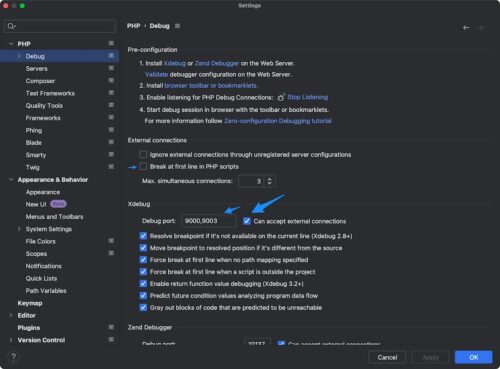The height and width of the screenshot is (369, 500).
Task: Click the search magnifier icon in settings
Action: coord(11,26)
